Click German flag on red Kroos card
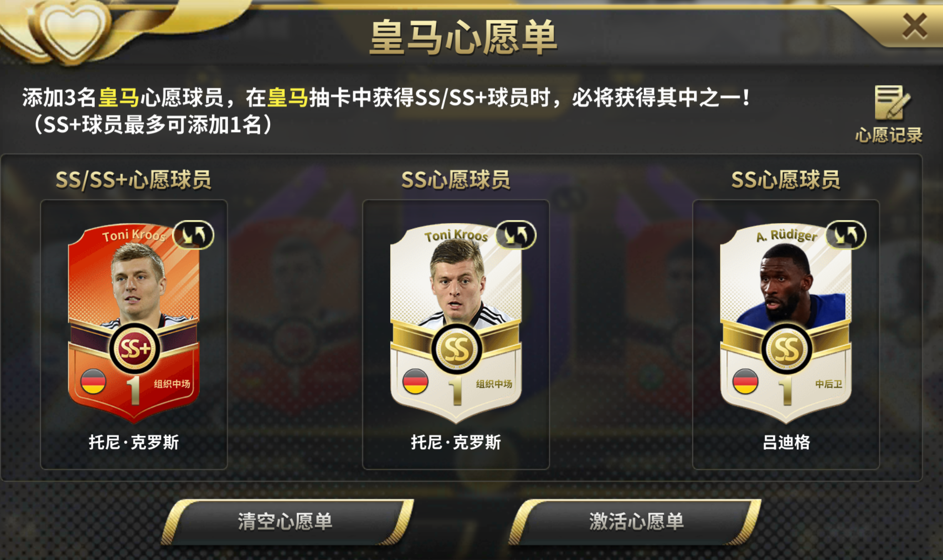Screen dimensions: 943x560 pyautogui.click(x=93, y=381)
